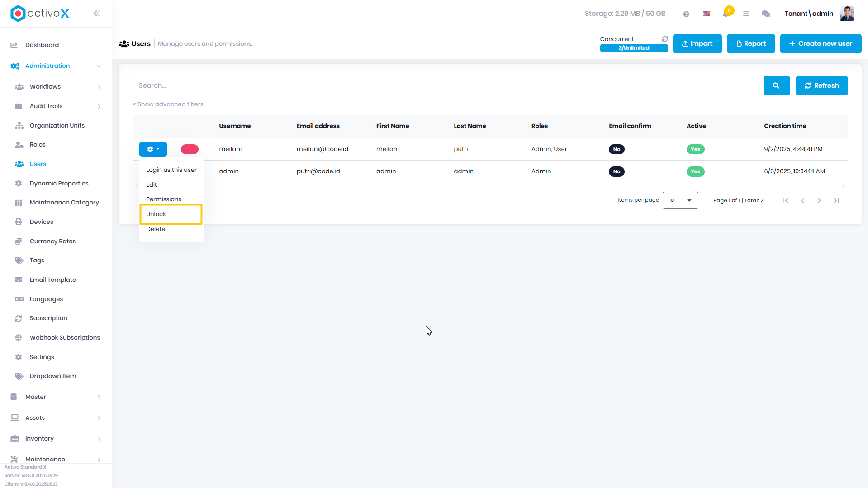Choose Login as this user

tap(171, 170)
